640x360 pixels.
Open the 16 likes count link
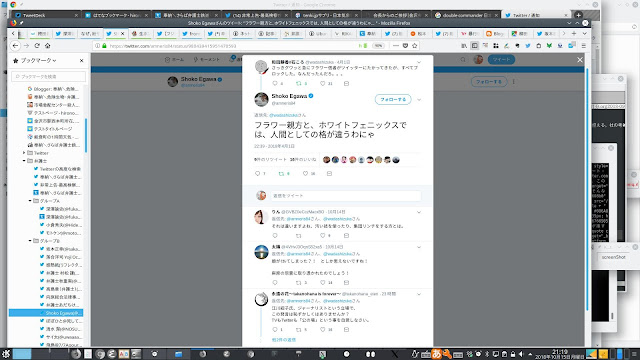click(302, 160)
